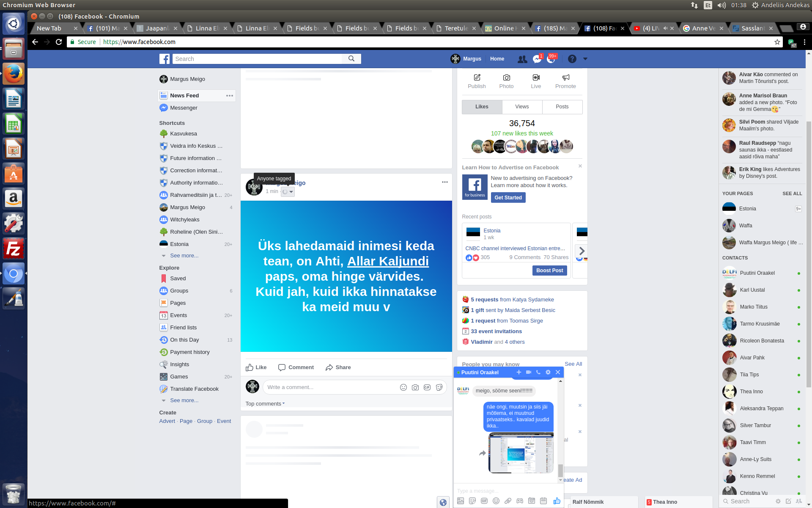Viewport: 812px width, 508px height.
Task: Switch to the Anne Ve browser tab
Action: pyautogui.click(x=703, y=28)
